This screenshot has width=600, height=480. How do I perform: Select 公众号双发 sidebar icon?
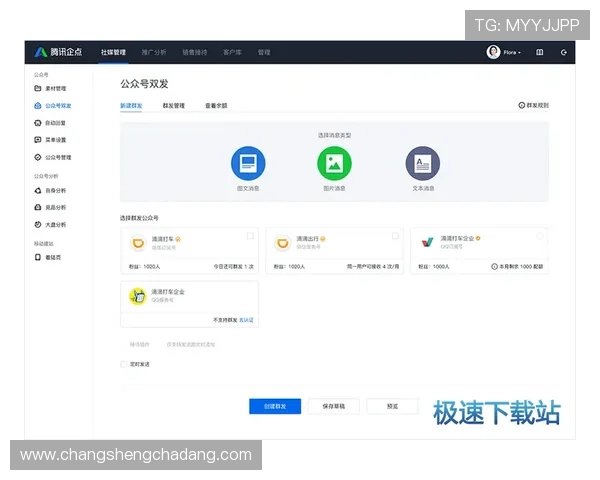[38, 106]
